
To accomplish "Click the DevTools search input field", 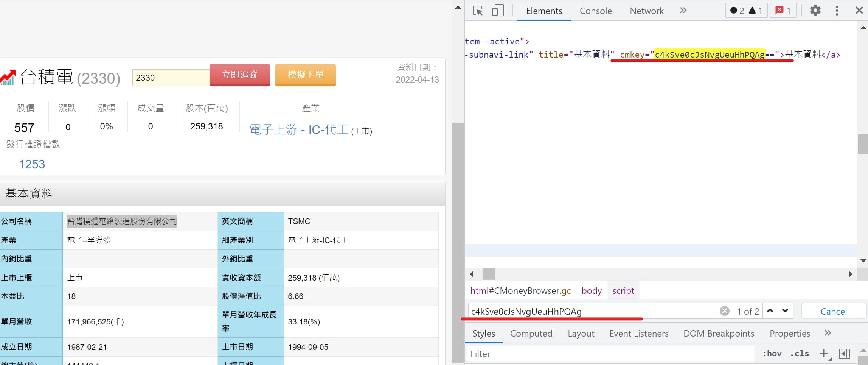I will click(x=594, y=311).
